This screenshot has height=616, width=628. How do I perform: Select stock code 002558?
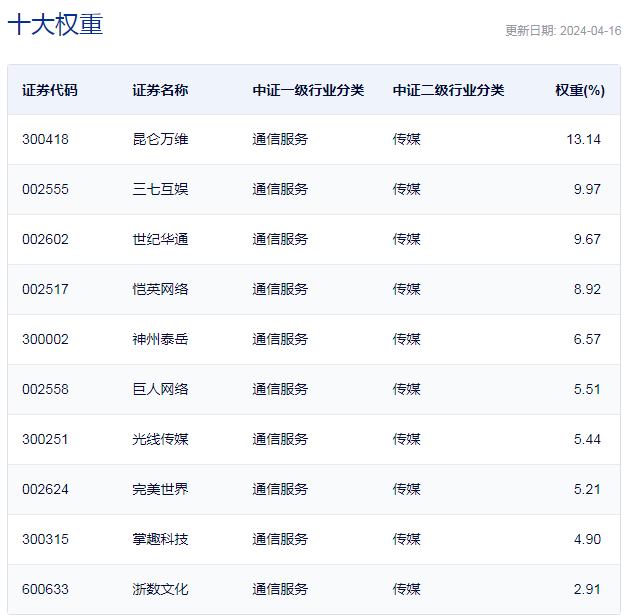pos(45,389)
